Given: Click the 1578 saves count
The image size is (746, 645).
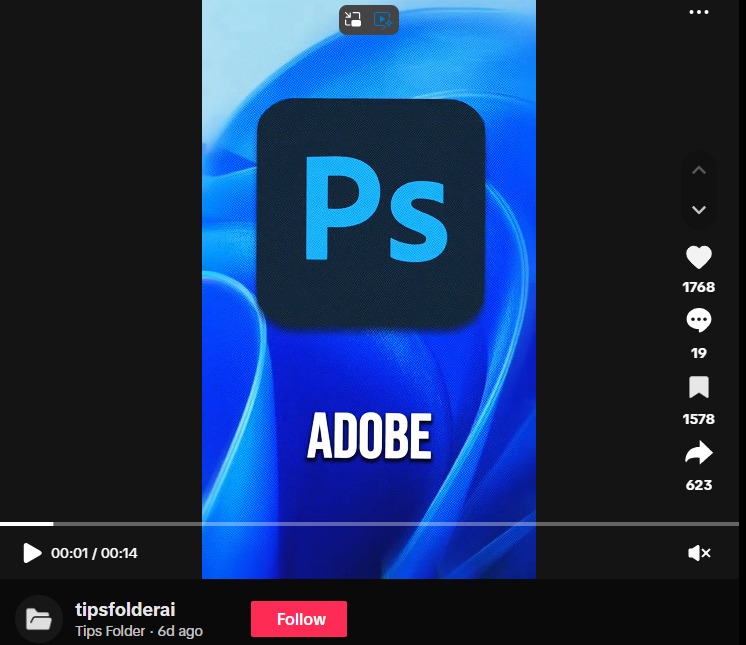Looking at the screenshot, I should click(x=699, y=419).
